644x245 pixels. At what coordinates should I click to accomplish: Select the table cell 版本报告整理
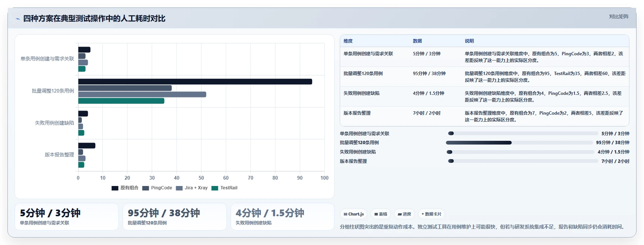[357, 113]
